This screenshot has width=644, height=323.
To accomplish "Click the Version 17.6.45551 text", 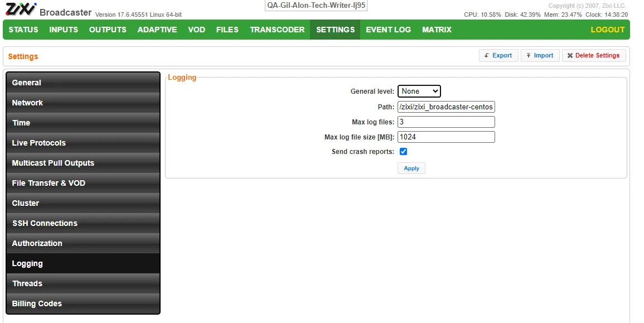I will (138, 15).
